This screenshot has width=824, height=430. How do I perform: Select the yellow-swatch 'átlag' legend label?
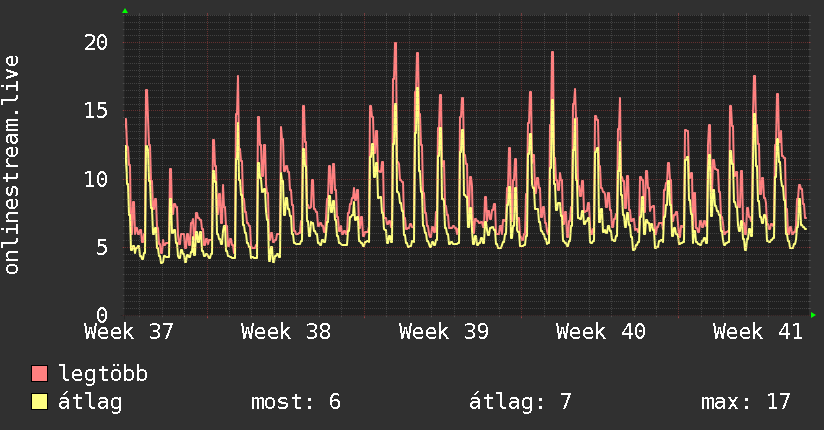[90, 402]
